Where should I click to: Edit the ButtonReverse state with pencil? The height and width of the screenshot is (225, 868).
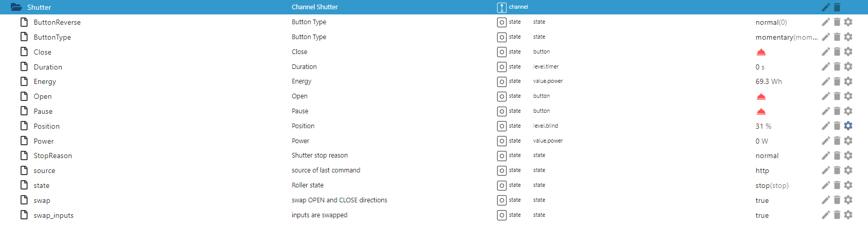coord(826,22)
